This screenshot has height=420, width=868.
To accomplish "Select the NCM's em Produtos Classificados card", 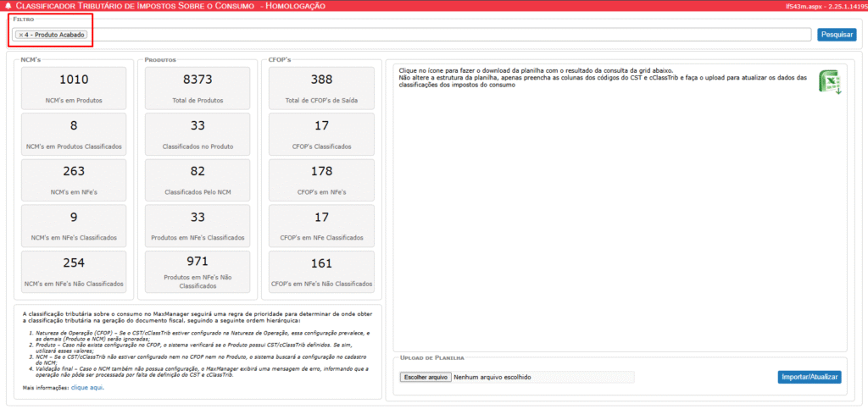I will coord(74,134).
